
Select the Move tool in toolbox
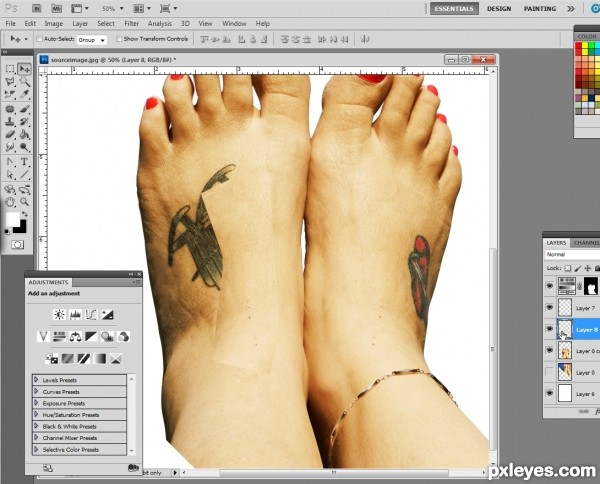pyautogui.click(x=24, y=69)
